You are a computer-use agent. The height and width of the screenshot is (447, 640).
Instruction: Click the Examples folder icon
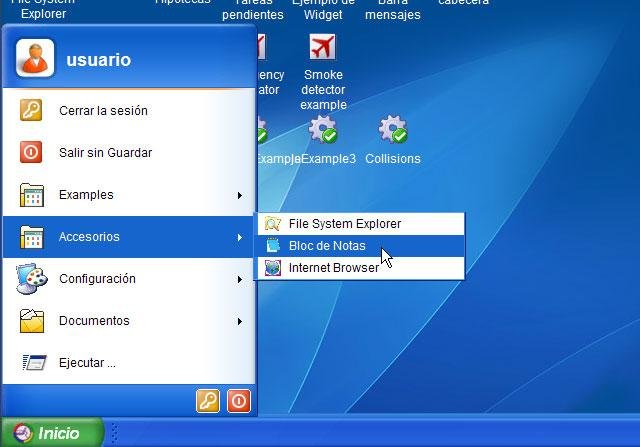(32, 195)
